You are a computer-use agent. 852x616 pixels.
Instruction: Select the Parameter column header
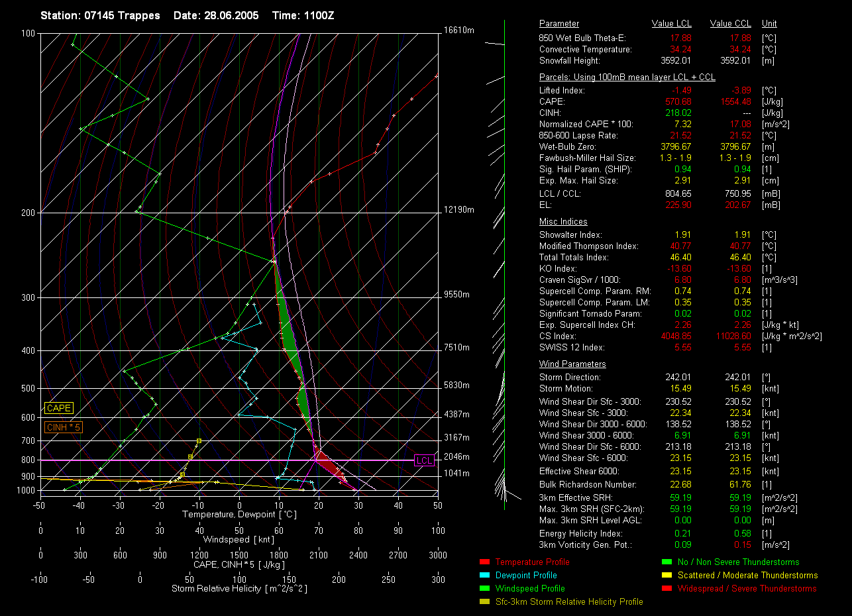559,24
